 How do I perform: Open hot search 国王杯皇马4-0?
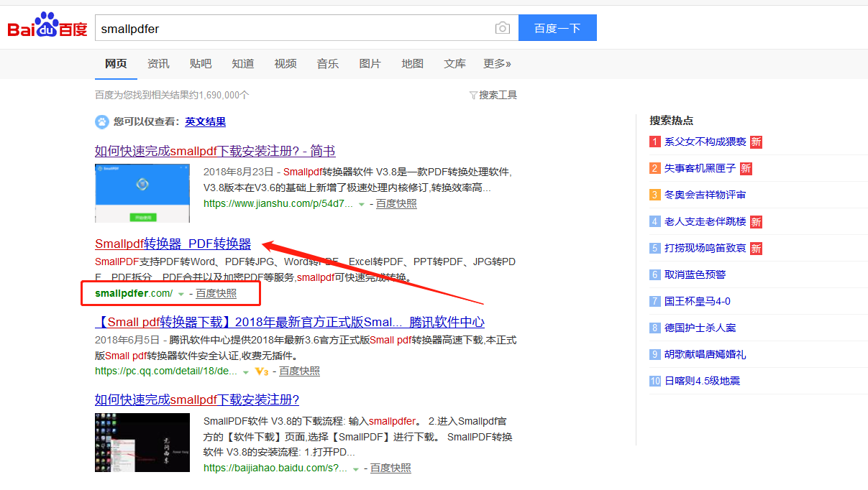(698, 302)
